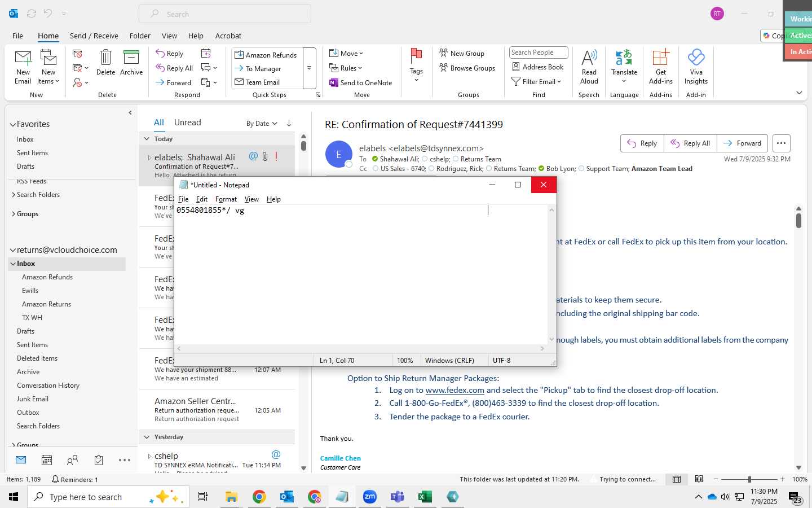Click the Search People field

539,52
